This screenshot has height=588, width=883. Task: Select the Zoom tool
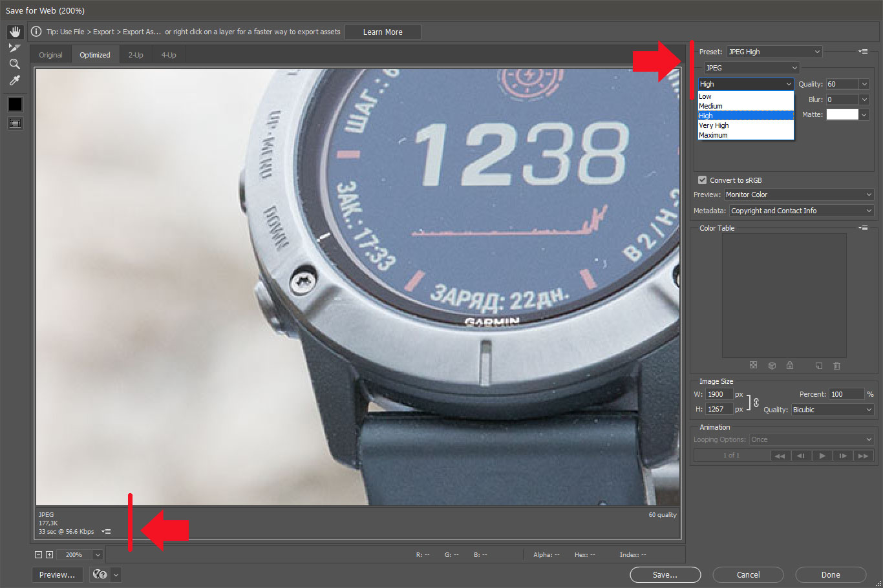pyautogui.click(x=14, y=64)
